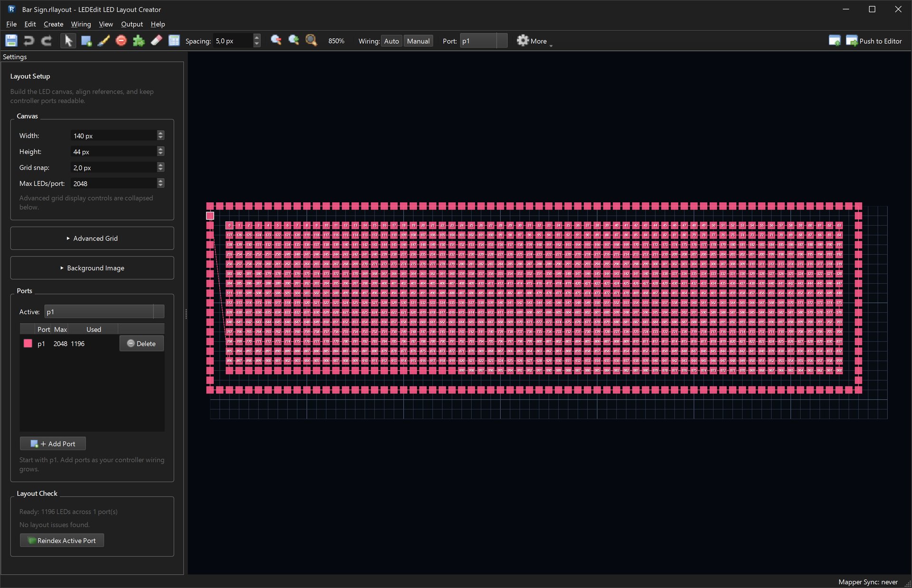Adjust the Height stepper arrows
912x588 pixels.
(161, 152)
